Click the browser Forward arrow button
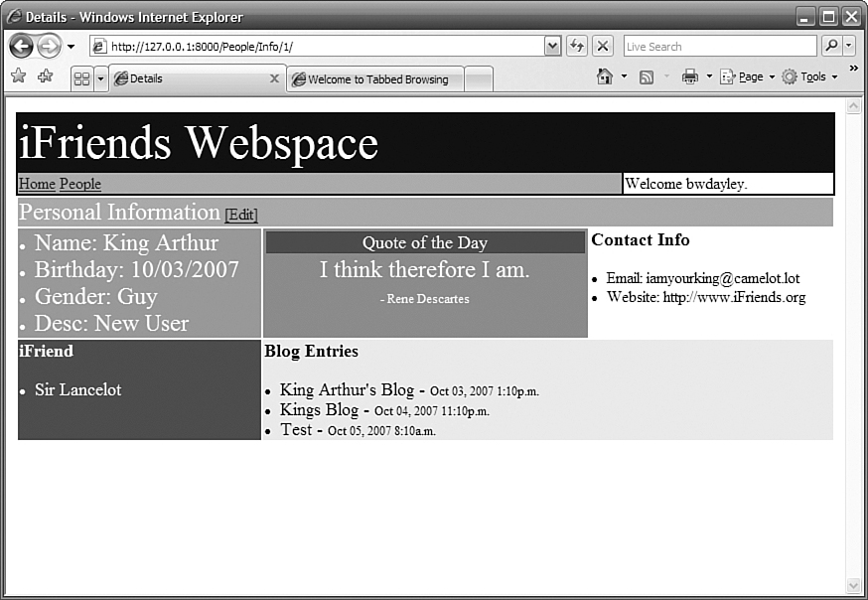 (50, 46)
